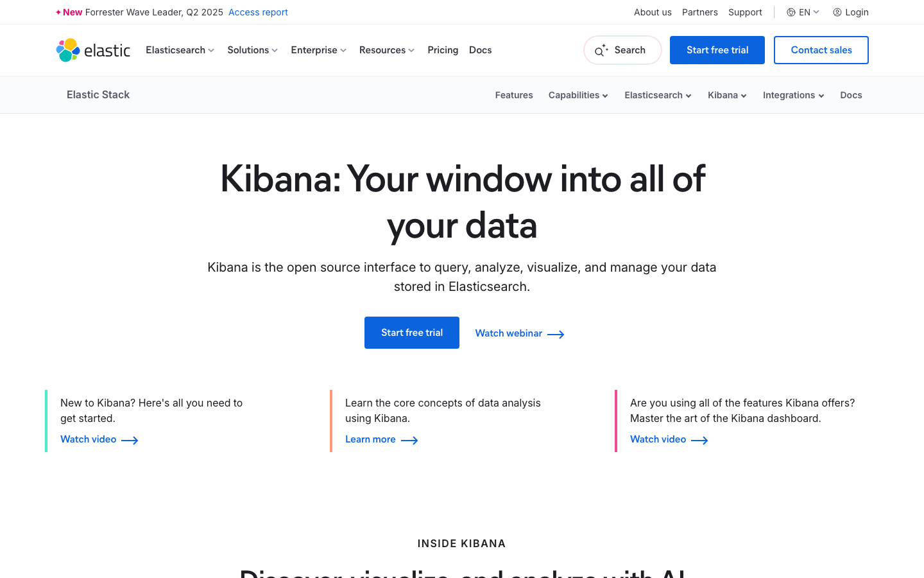Click Contact sales button
924x578 pixels.
pos(821,50)
